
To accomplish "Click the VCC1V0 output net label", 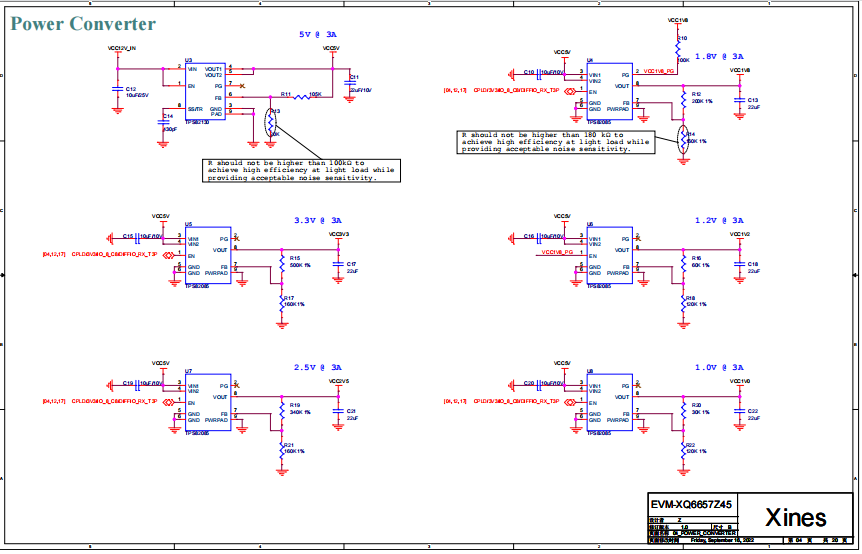I will click(x=740, y=381).
